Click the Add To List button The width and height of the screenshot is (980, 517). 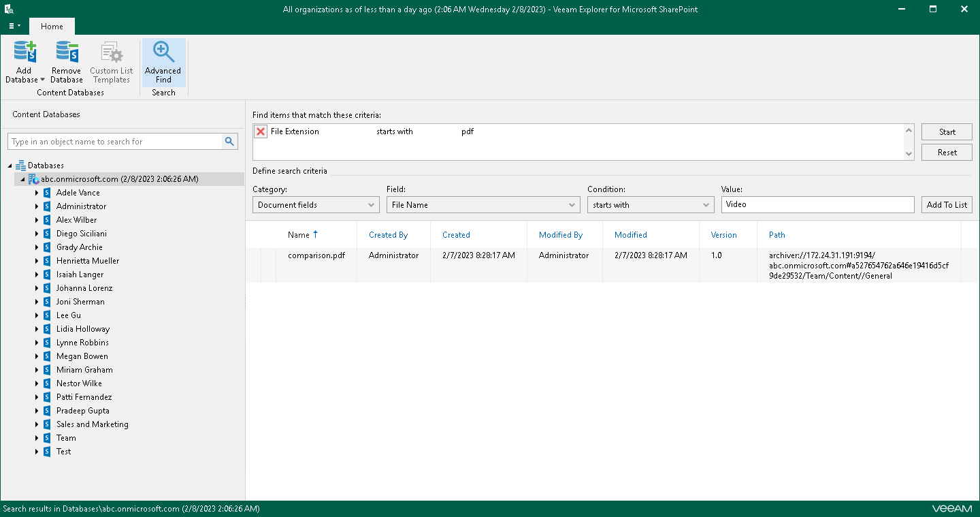point(946,205)
